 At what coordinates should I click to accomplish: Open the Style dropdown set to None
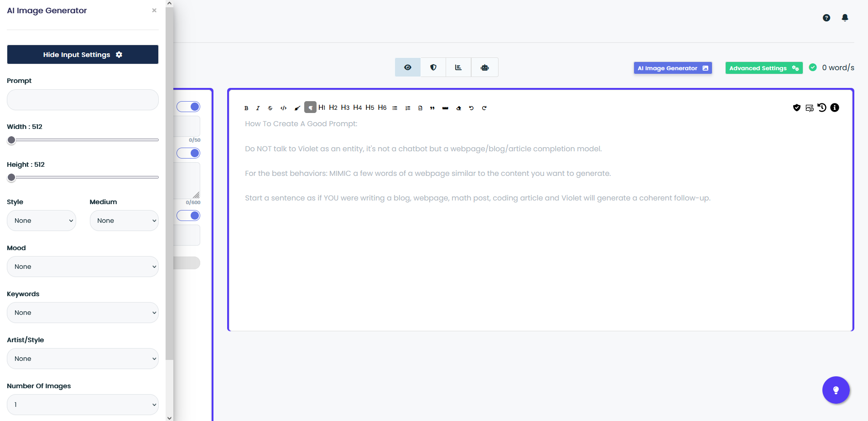tap(42, 221)
